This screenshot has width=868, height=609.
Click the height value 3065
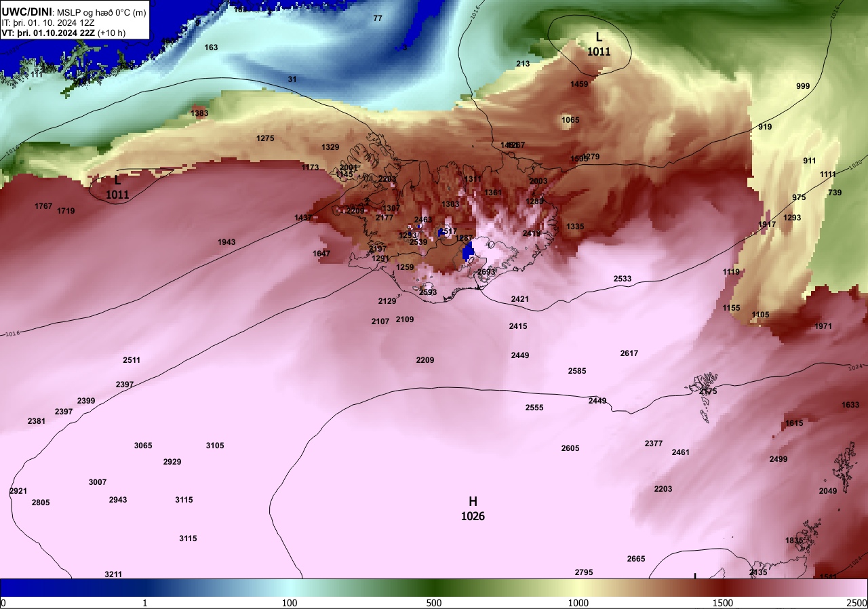pos(143,446)
